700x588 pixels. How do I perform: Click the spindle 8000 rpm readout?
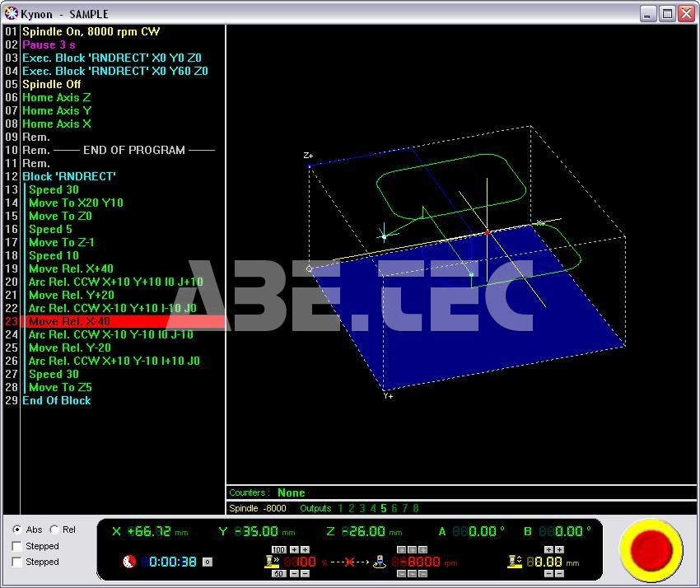coord(416,562)
